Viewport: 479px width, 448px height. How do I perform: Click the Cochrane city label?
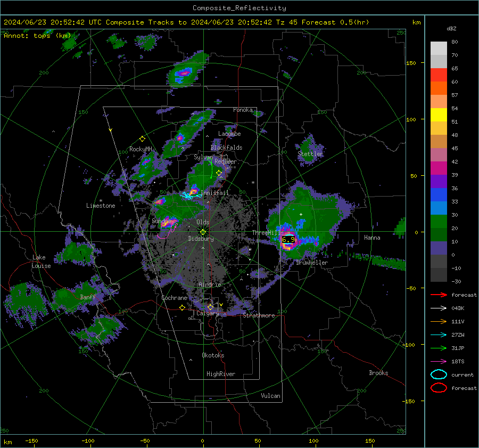[174, 298]
